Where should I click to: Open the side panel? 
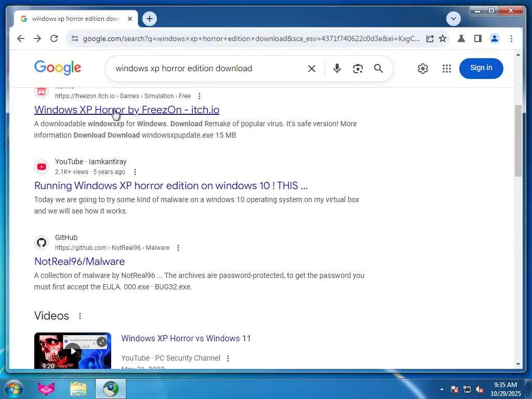coord(478,38)
